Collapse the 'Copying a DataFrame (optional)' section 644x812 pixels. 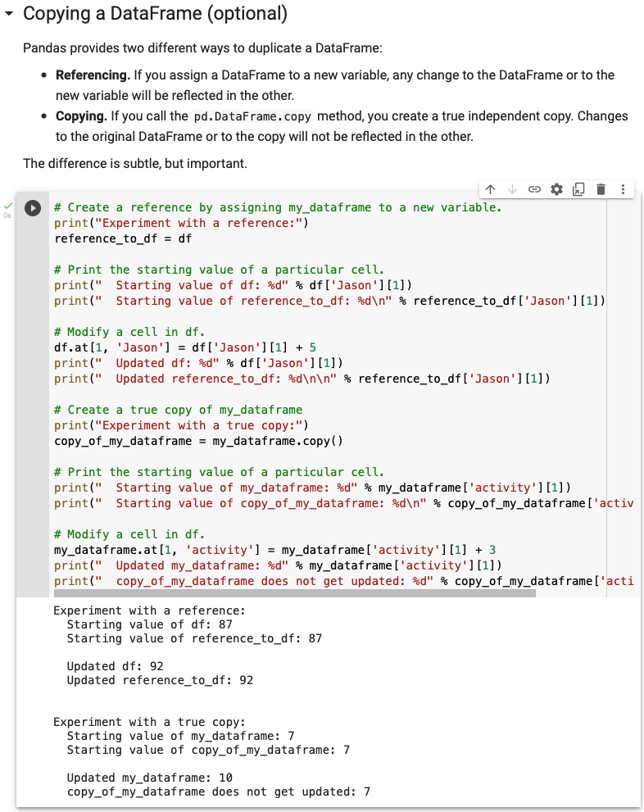pyautogui.click(x=9, y=14)
